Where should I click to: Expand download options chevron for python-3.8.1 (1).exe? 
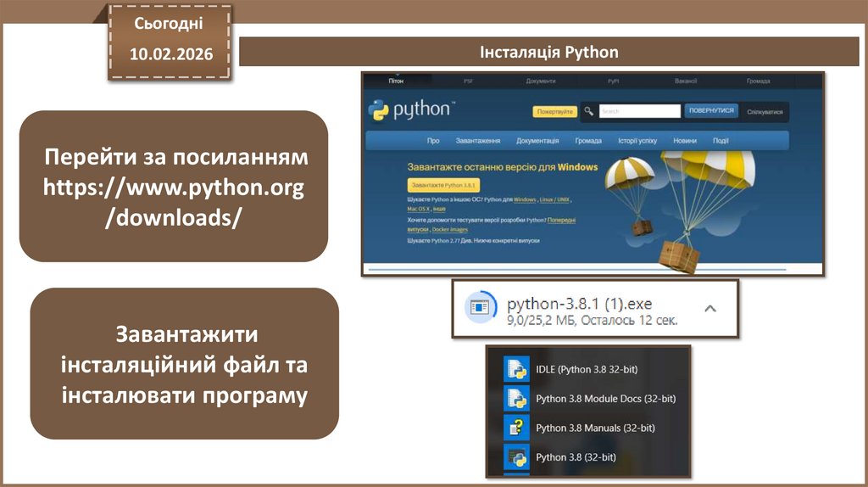point(710,309)
